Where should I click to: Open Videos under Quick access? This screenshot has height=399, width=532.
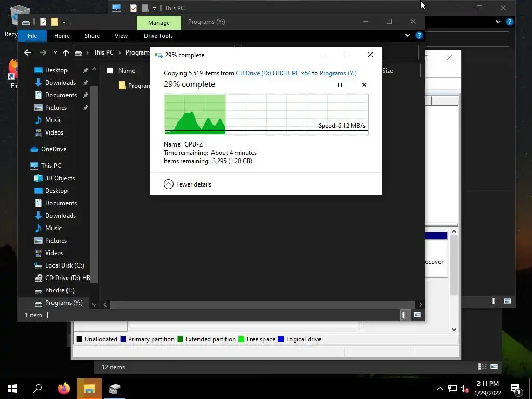coord(54,132)
